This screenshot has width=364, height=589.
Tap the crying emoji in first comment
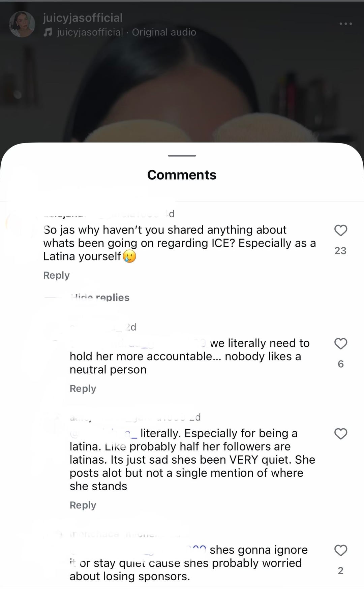(129, 256)
